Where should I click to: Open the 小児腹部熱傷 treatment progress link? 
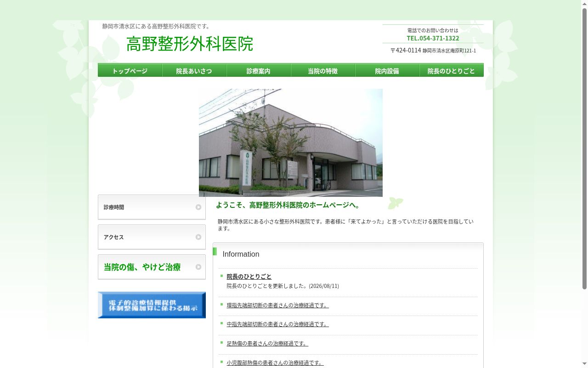275,363
